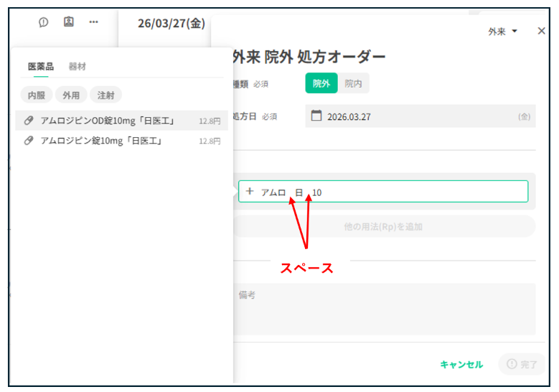Select アムロジピンOD錠10mg「日医工」 result

click(121, 121)
